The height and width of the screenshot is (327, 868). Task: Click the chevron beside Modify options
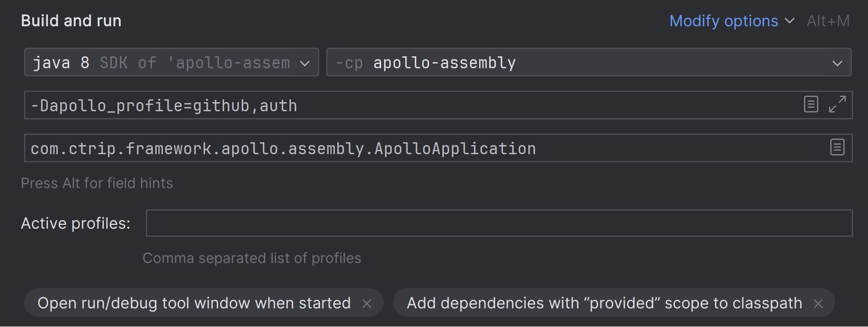coord(790,21)
